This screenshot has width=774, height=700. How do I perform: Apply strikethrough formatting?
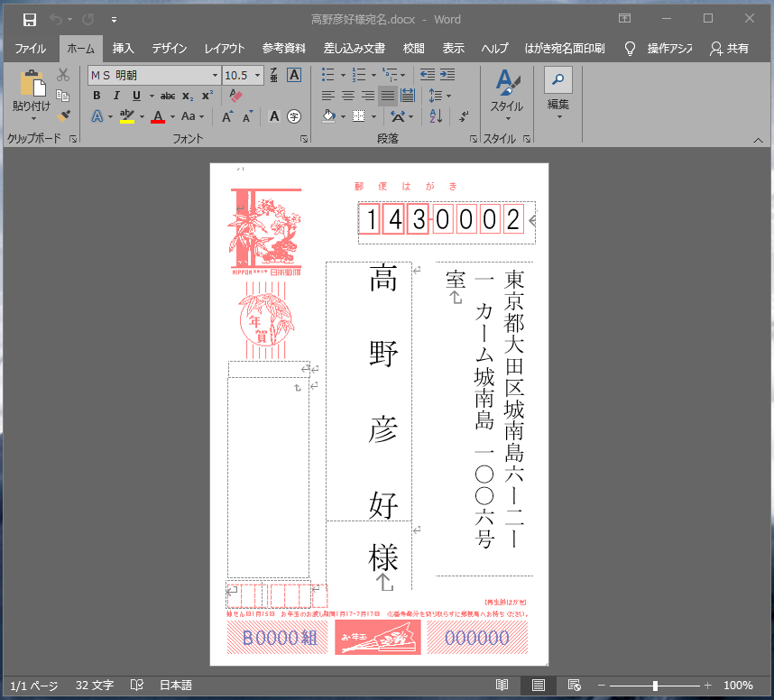click(168, 96)
